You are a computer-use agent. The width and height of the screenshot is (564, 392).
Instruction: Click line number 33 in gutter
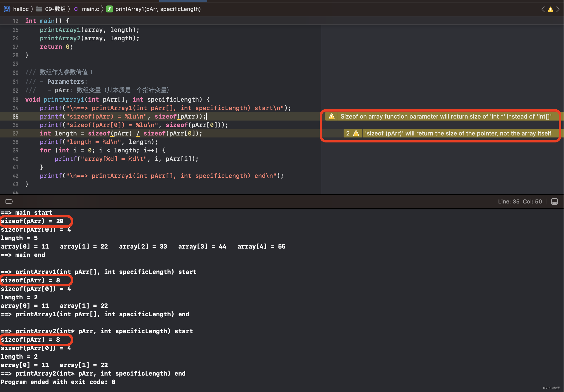click(15, 100)
